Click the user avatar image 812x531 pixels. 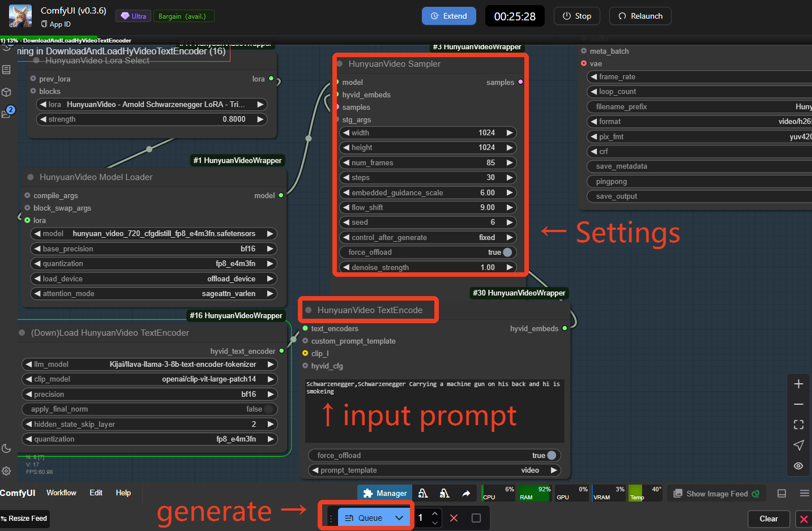tap(20, 16)
